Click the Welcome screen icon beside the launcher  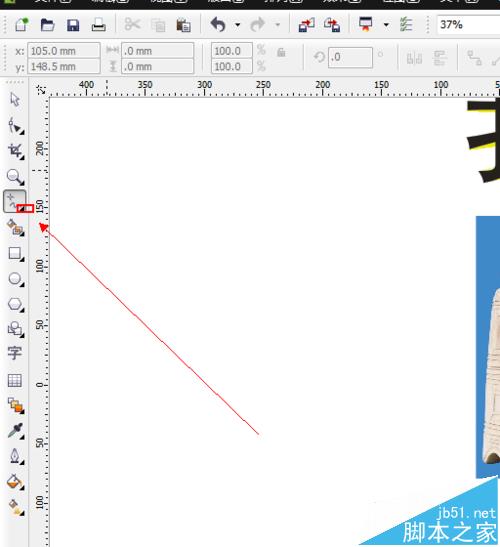click(406, 24)
